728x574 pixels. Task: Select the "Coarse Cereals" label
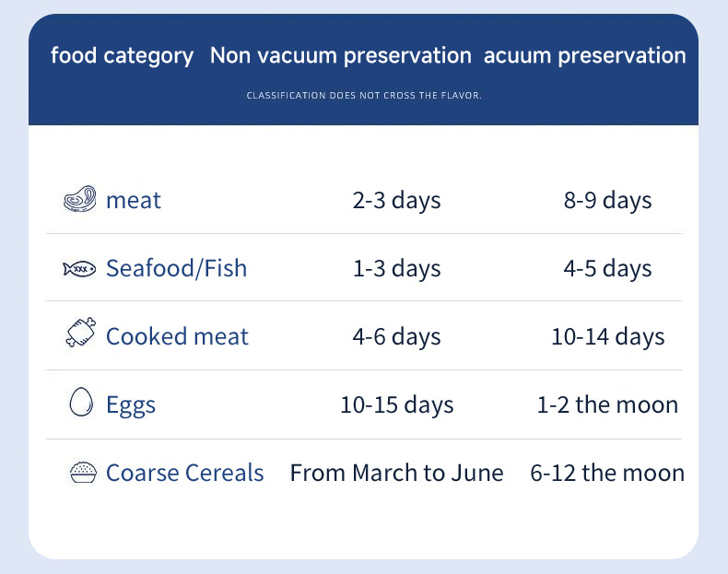[184, 473]
